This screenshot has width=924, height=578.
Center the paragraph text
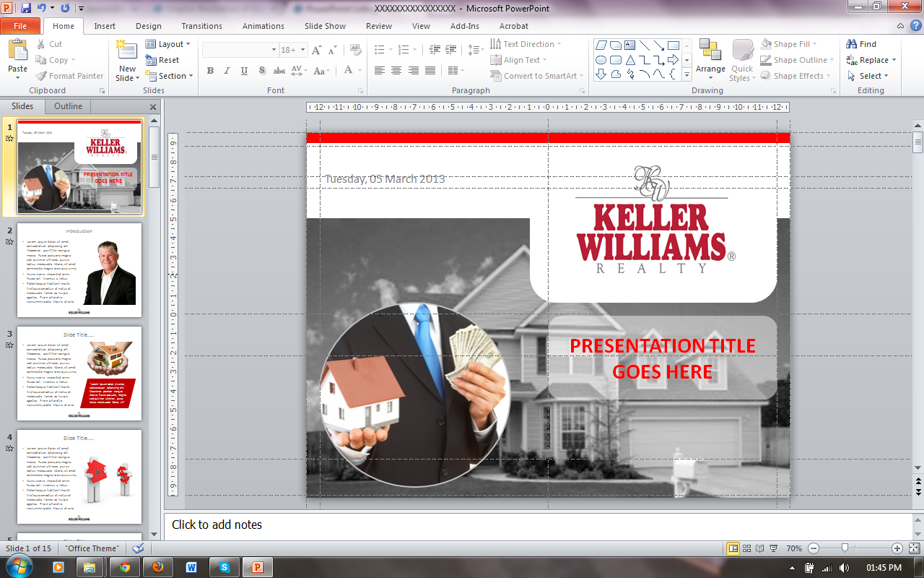396,71
